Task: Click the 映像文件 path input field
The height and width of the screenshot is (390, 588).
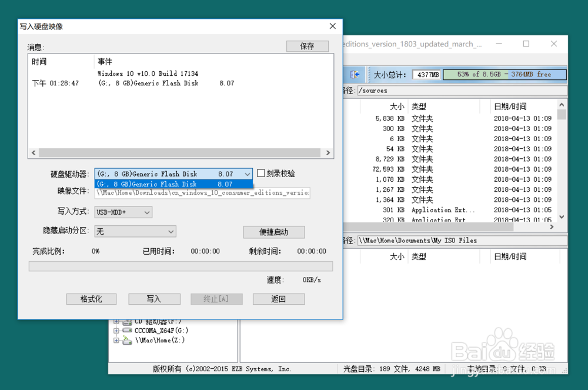Action: (x=202, y=193)
